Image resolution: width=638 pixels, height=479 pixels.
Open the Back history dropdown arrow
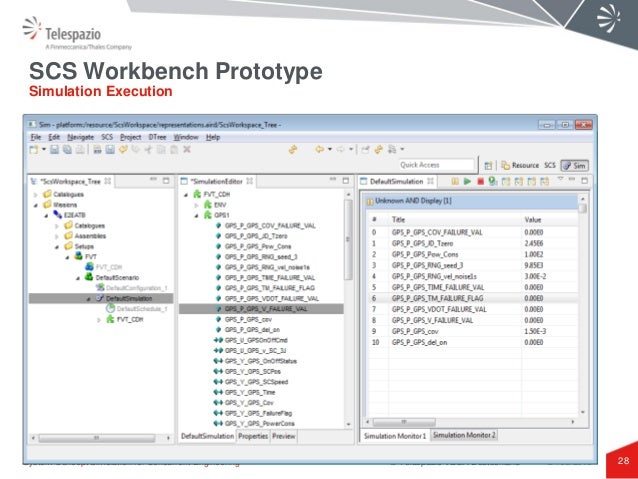pos(330,149)
